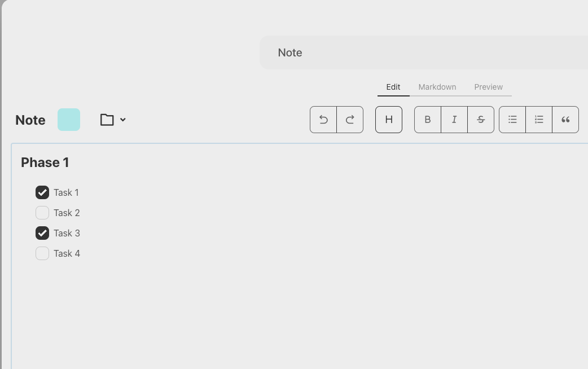
Task: Expand the chevron next to folder icon
Action: pos(123,120)
